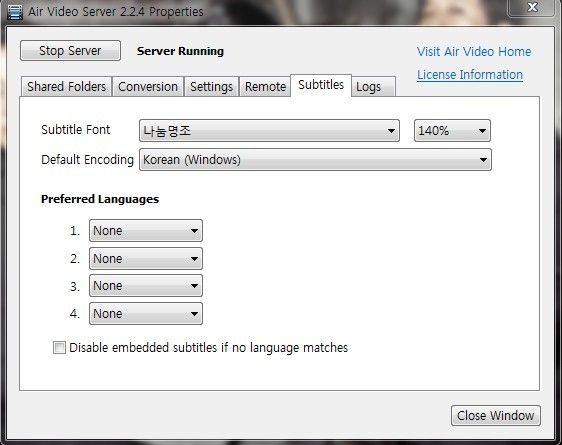This screenshot has width=562, height=445.
Task: Click the Preferred Languages heading
Action: [x=100, y=199]
